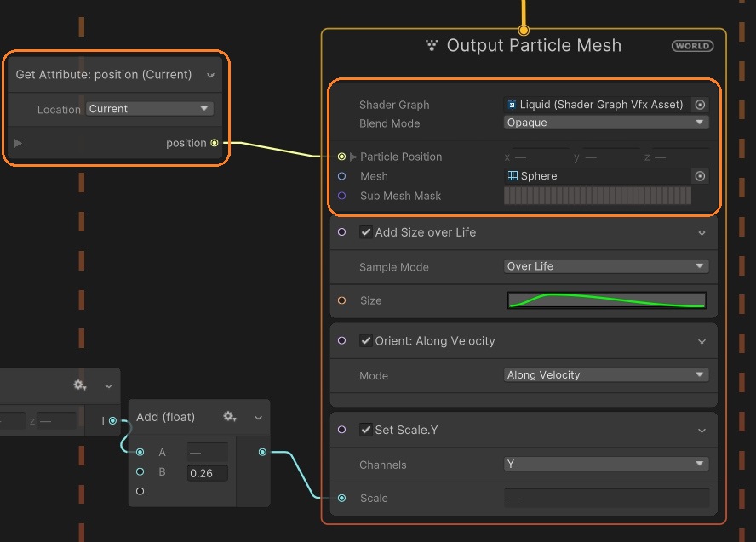Click the Scale input port in Set Scale.Y

[x=341, y=498]
